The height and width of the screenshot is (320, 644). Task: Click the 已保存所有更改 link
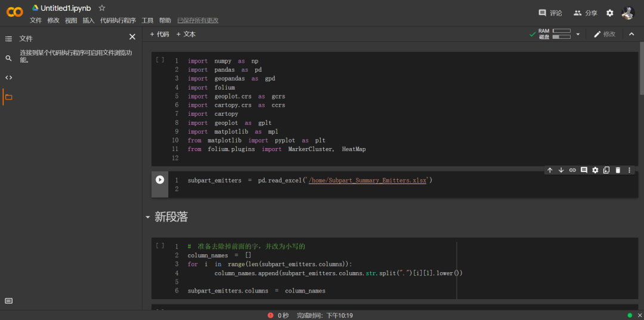[x=198, y=20]
